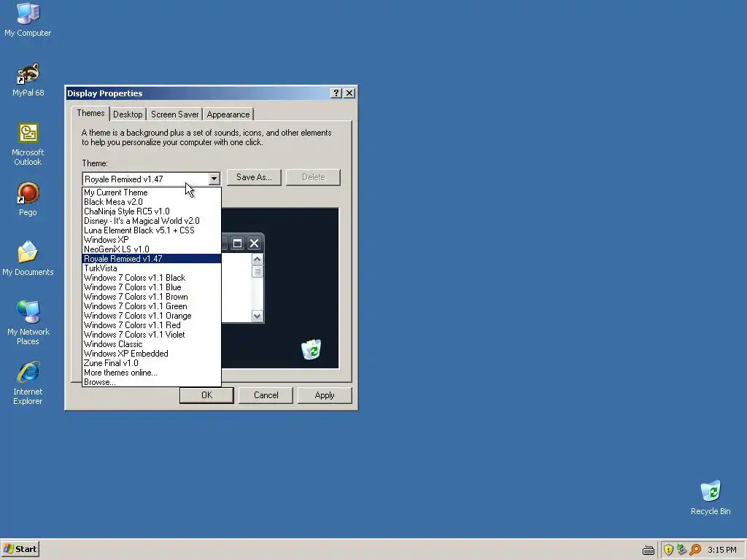Image resolution: width=747 pixels, height=560 pixels.
Task: Select the Themes tab
Action: (90, 113)
